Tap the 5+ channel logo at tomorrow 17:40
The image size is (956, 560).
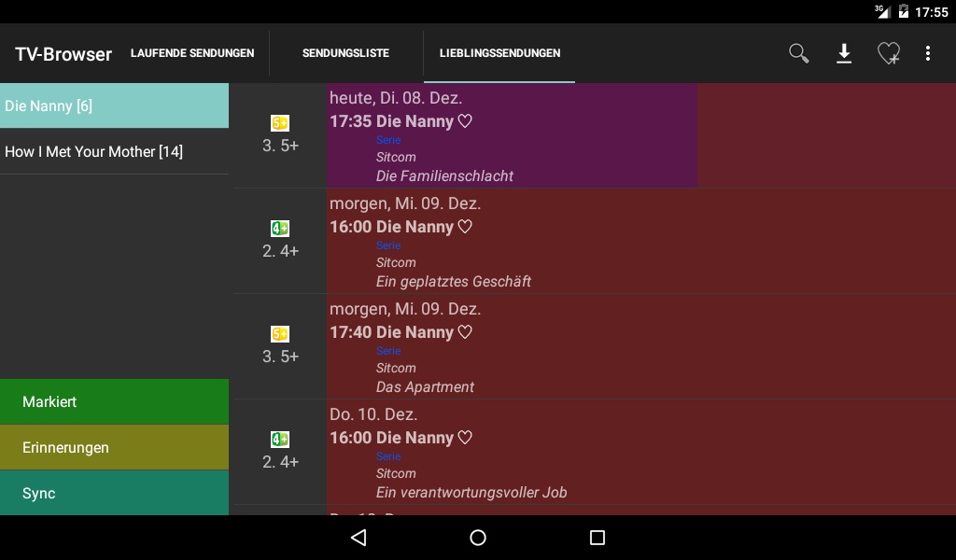pyautogui.click(x=280, y=334)
